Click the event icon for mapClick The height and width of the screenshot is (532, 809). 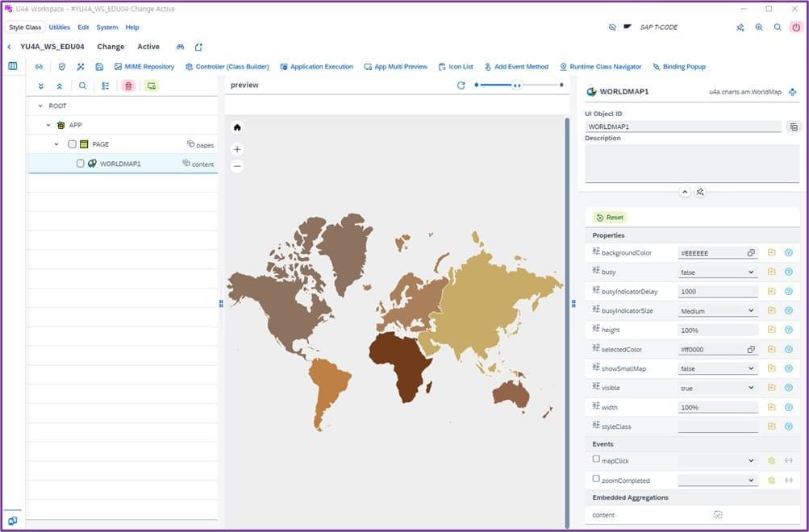pyautogui.click(x=772, y=460)
